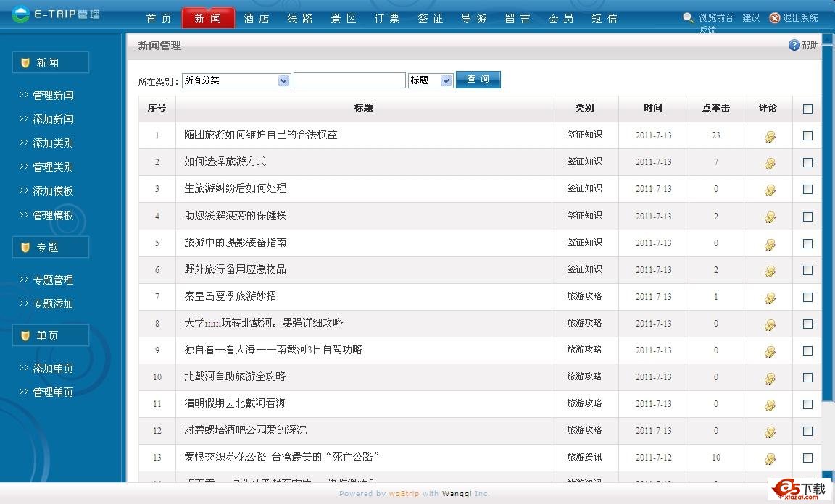Click the comment icon in row 13
835x504 pixels.
coord(770,458)
